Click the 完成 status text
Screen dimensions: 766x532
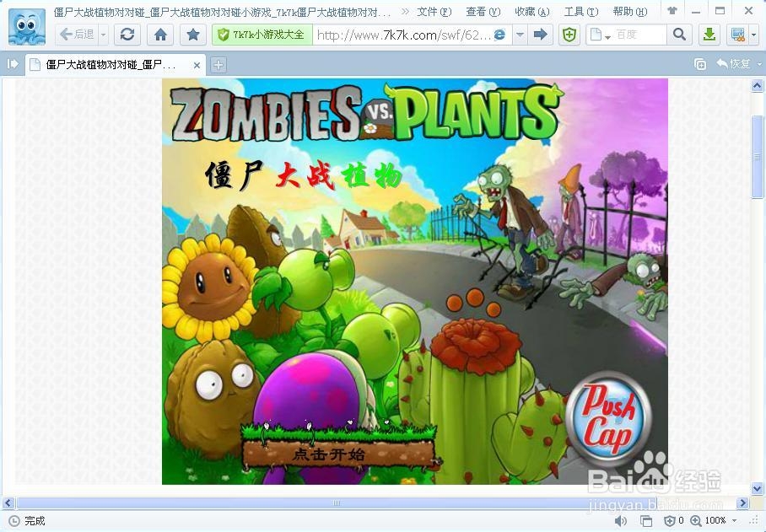click(35, 521)
